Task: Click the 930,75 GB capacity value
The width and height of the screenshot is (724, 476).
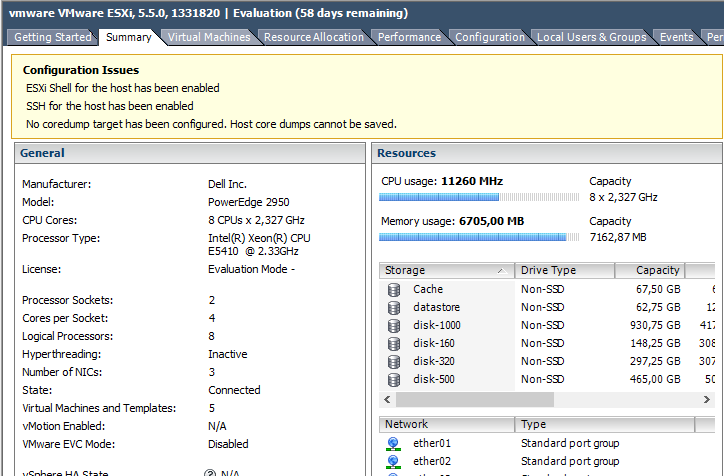Action: point(655,325)
